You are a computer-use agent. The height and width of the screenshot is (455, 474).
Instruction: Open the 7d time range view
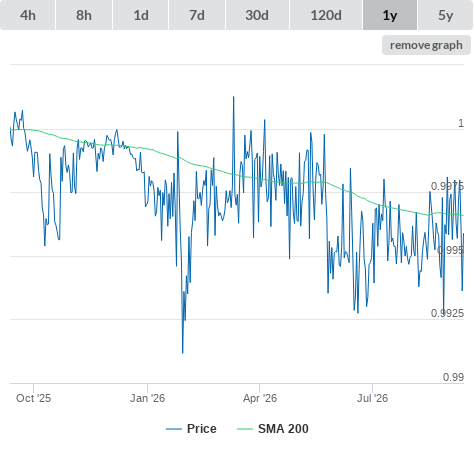pyautogui.click(x=197, y=15)
